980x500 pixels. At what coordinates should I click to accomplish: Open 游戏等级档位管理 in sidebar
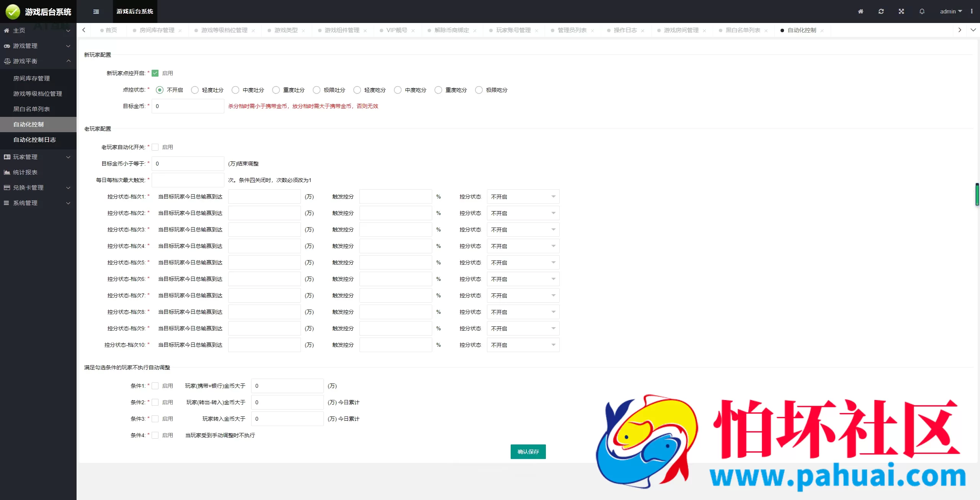[x=38, y=93]
